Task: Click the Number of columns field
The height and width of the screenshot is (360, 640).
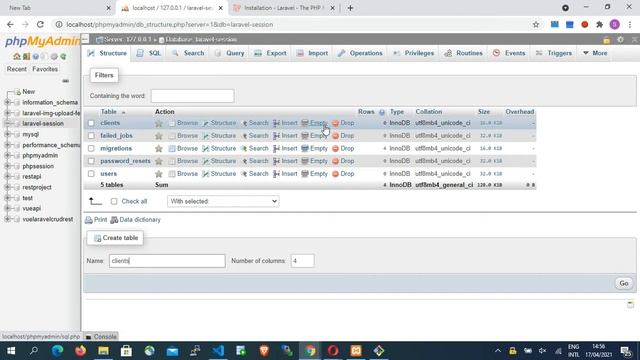Action: (x=302, y=261)
